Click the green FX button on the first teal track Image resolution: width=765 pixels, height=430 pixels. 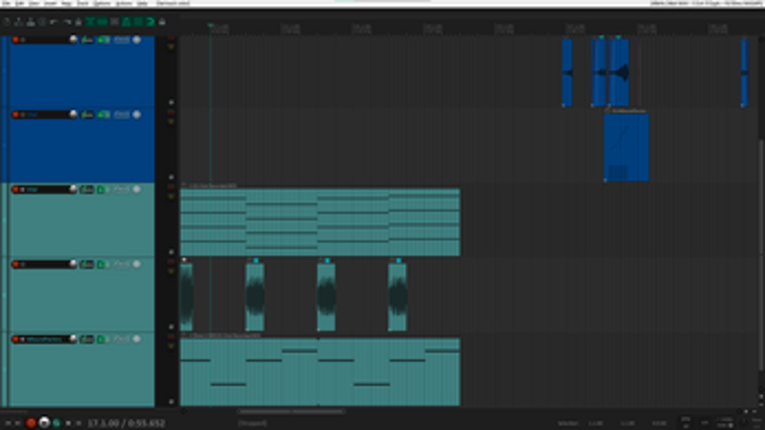click(x=103, y=189)
